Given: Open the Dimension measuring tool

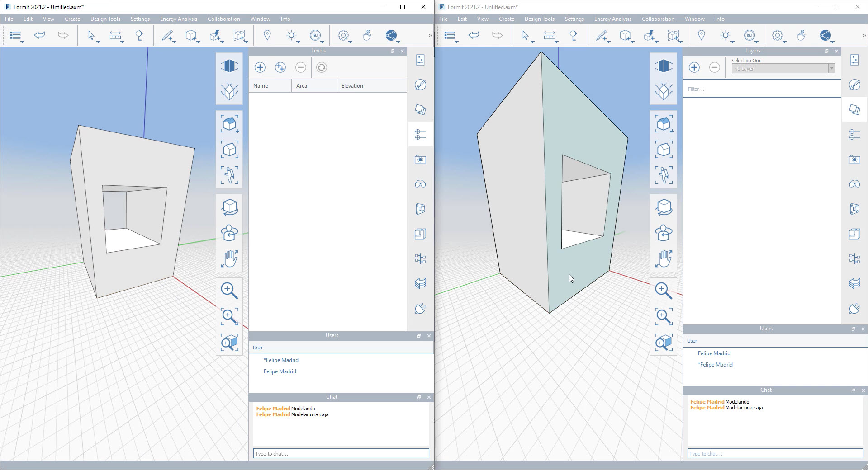Looking at the screenshot, I should [x=116, y=35].
